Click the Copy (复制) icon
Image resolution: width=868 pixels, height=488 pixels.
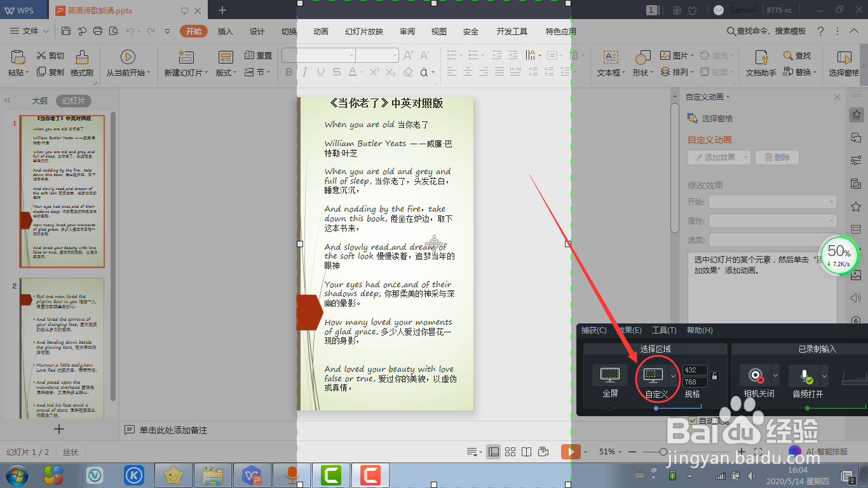[41, 72]
